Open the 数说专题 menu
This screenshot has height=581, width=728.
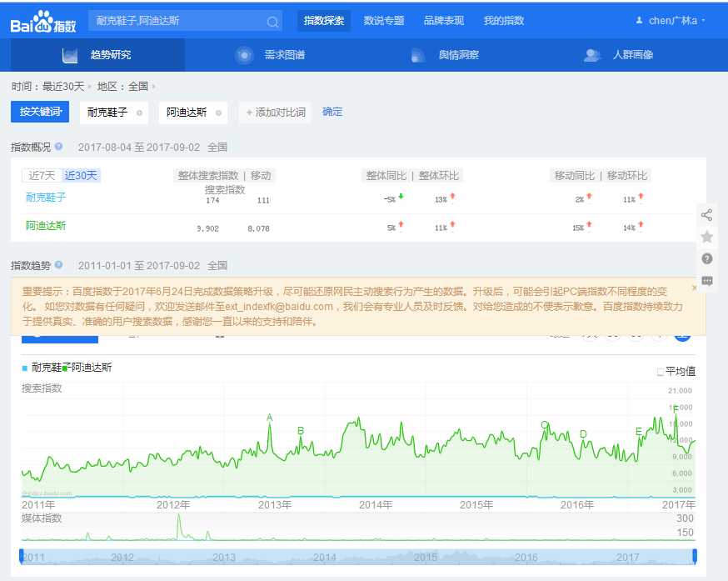[384, 21]
